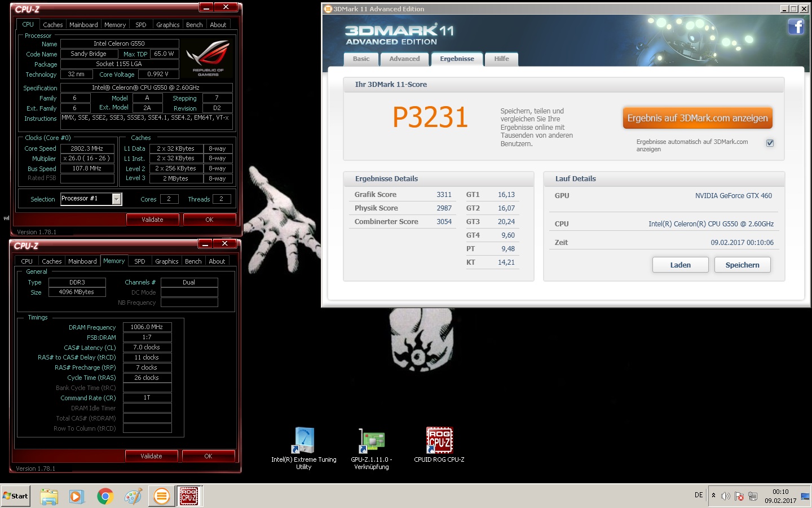
Task: Open Windows Explorer from the taskbar
Action: coord(49,496)
